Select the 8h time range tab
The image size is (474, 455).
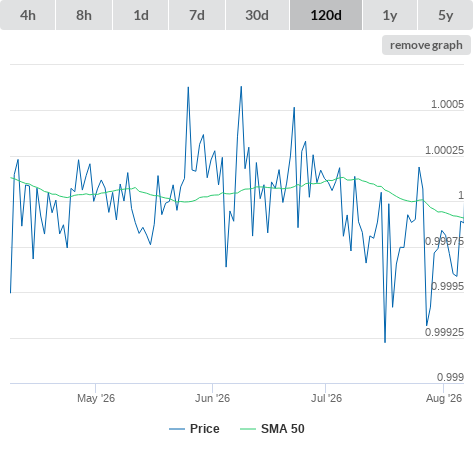pyautogui.click(x=84, y=15)
